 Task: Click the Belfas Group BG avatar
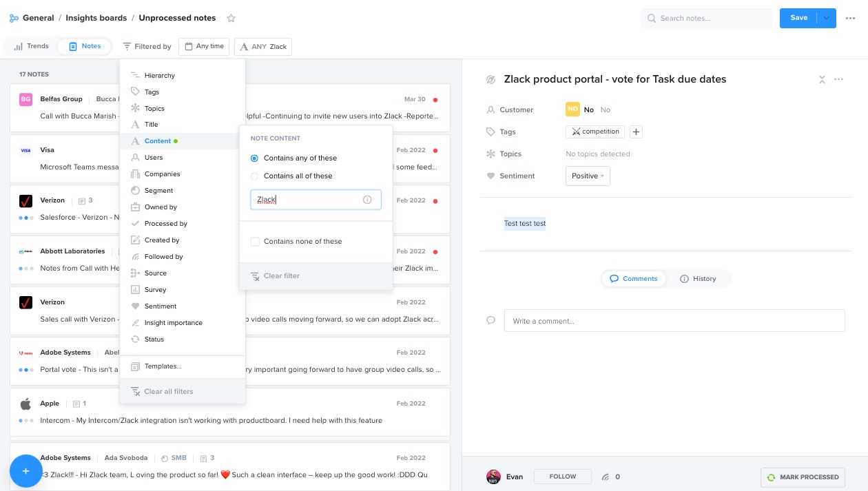(x=25, y=99)
